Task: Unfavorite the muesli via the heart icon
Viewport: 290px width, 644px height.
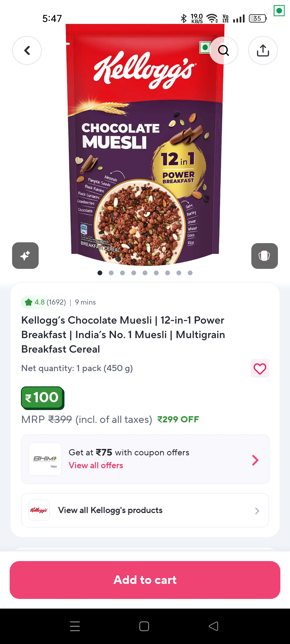Action: (259, 368)
